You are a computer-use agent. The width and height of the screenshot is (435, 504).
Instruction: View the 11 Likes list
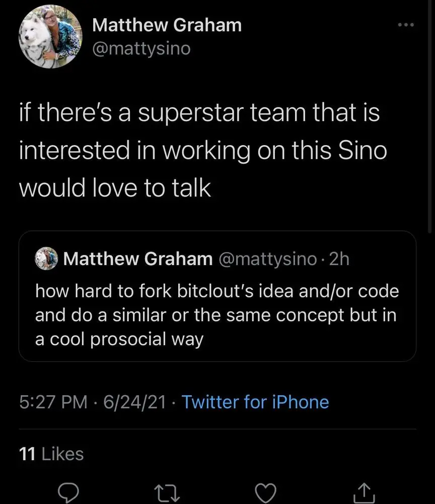pos(51,453)
